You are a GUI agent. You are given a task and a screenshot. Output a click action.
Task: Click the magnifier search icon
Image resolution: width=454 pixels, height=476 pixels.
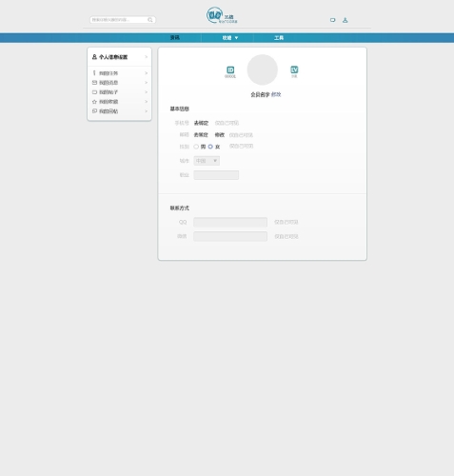(150, 20)
